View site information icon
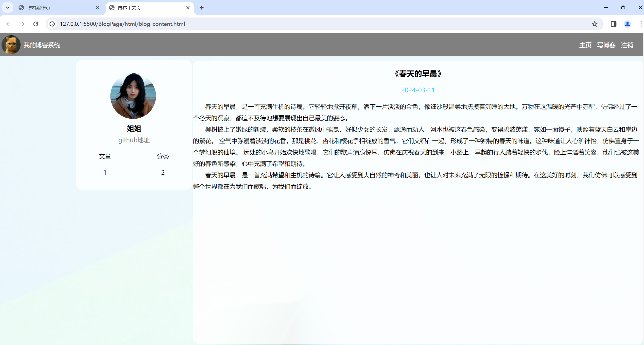 click(x=52, y=24)
